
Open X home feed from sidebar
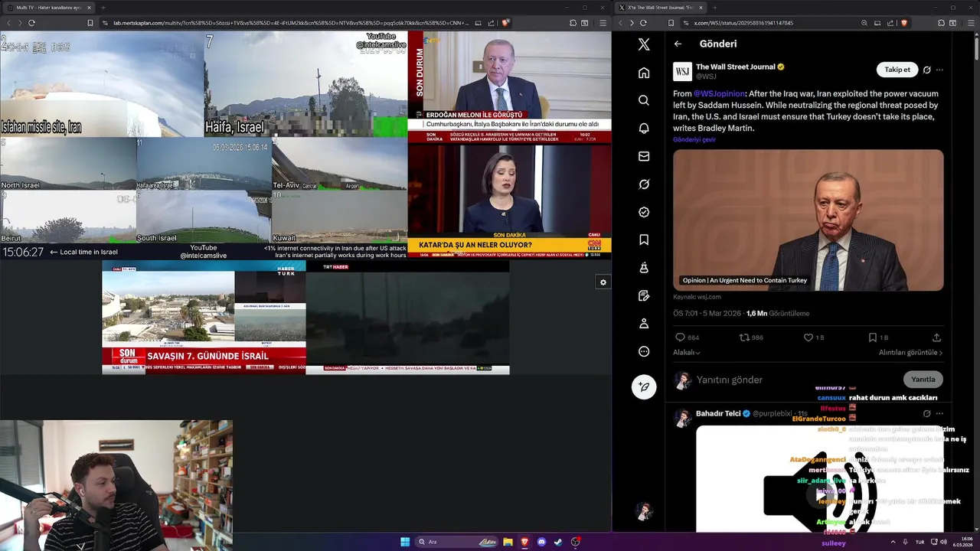pyautogui.click(x=644, y=73)
